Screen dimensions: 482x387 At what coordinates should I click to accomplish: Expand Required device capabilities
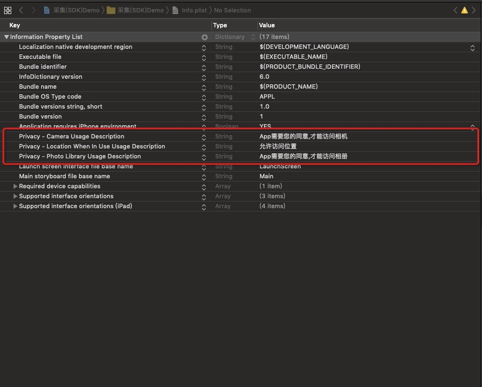[x=15, y=186]
